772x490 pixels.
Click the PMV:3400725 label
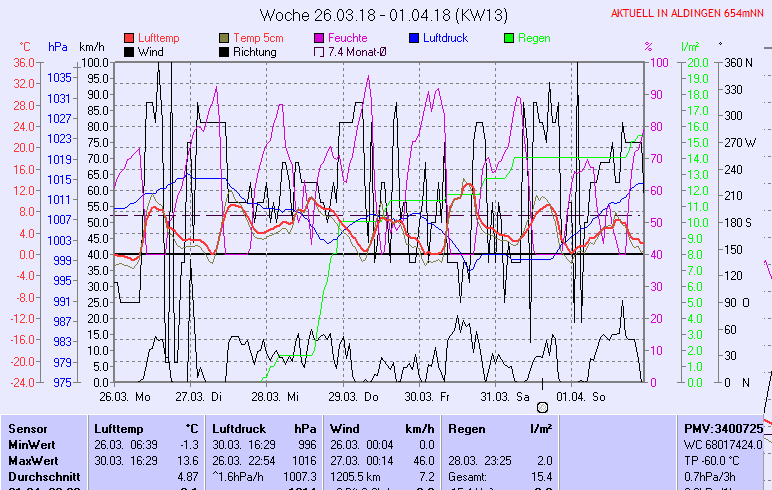(722, 428)
